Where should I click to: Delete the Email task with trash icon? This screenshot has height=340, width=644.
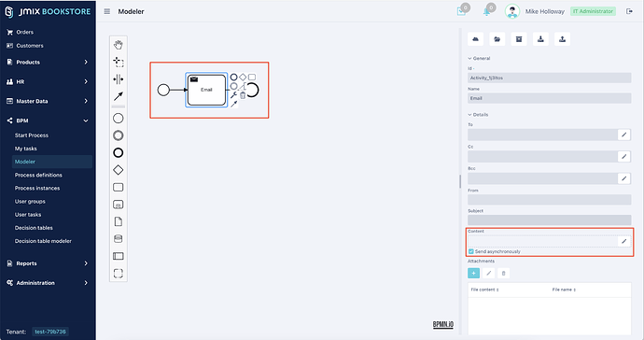point(243,95)
